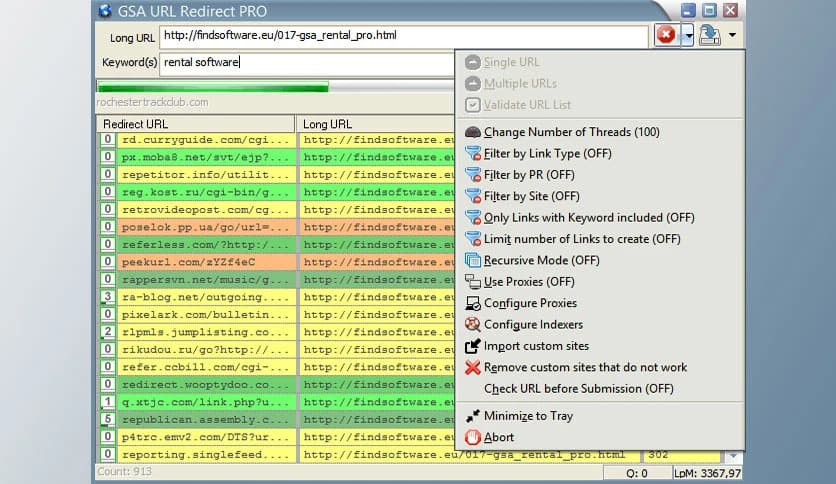This screenshot has height=484, width=836.
Task: Open Configure Indexers
Action: pyautogui.click(x=600, y=324)
